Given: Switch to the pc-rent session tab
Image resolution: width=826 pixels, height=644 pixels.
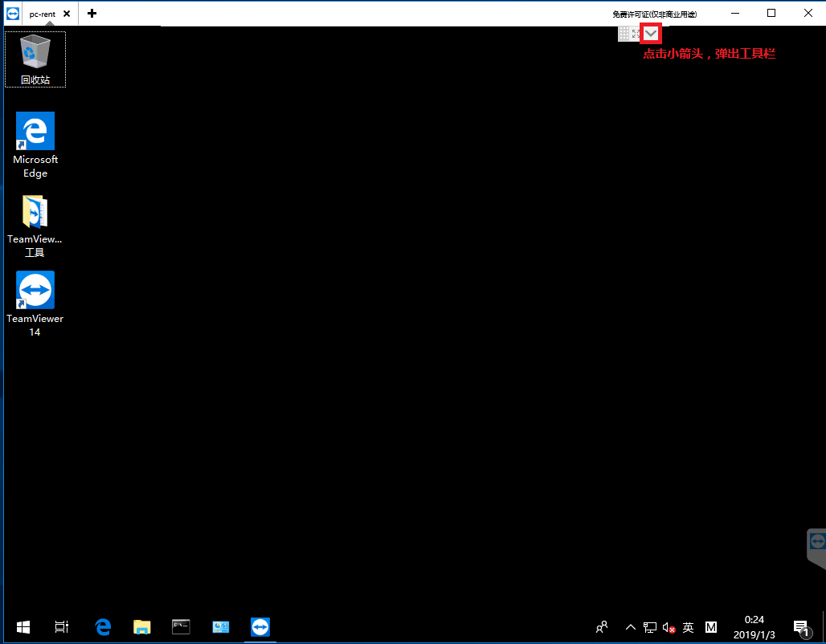Looking at the screenshot, I should point(42,14).
